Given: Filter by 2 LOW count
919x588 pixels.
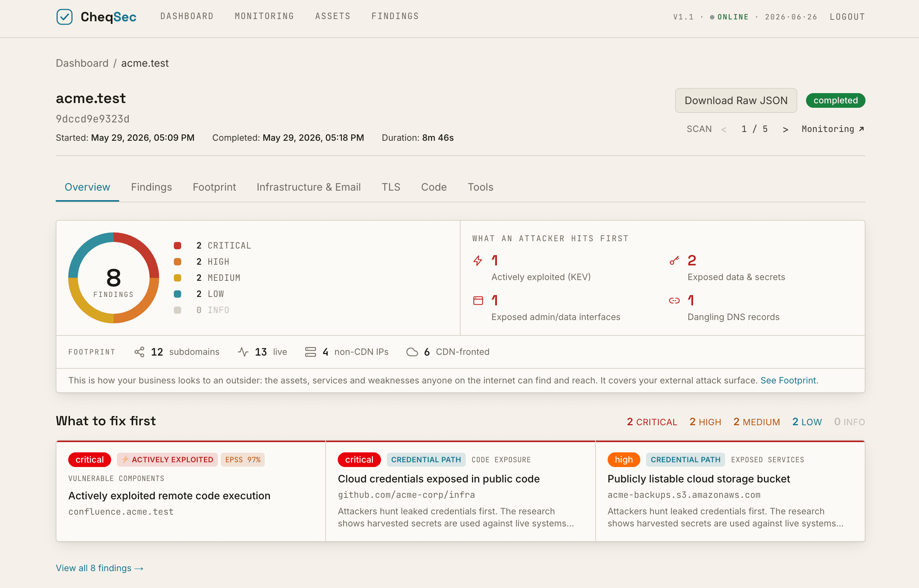Looking at the screenshot, I should 807,422.
